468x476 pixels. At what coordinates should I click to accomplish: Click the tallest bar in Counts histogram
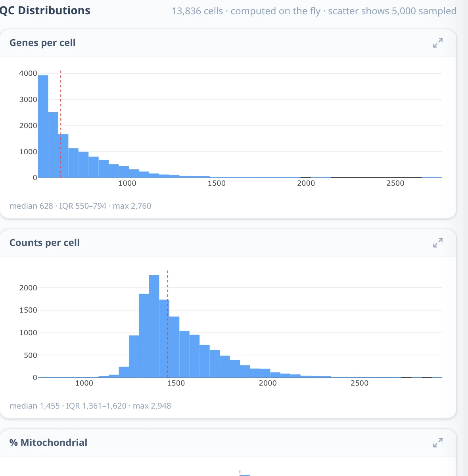(x=154, y=326)
